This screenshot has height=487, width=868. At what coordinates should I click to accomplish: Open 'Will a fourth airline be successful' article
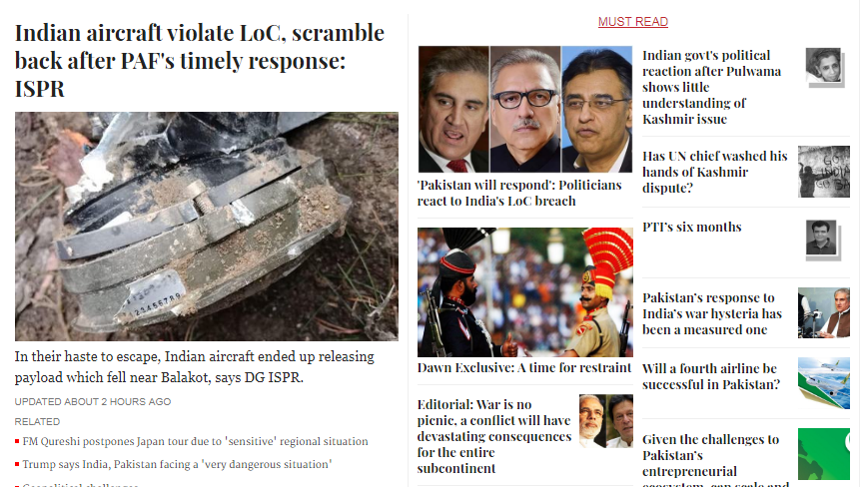tap(711, 376)
